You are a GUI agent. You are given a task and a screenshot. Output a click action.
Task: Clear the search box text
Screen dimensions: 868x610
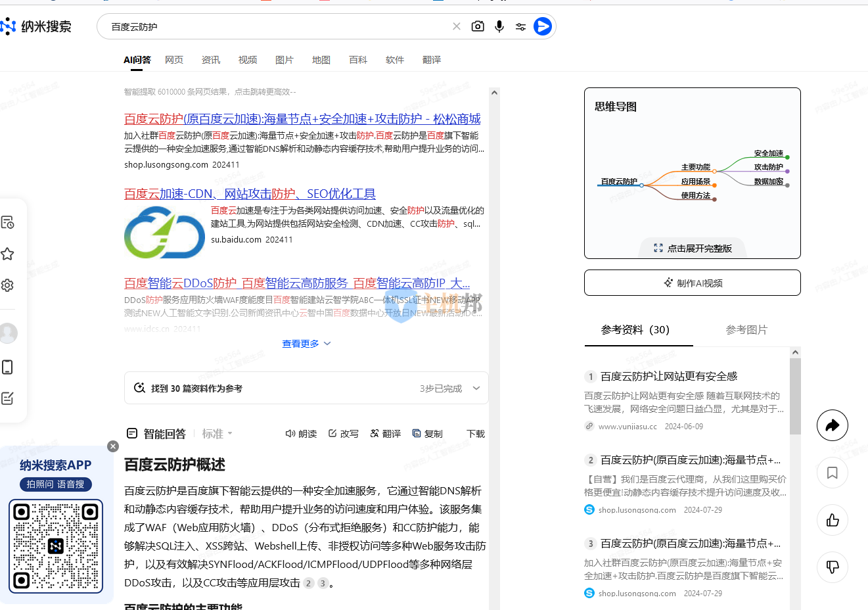point(457,26)
